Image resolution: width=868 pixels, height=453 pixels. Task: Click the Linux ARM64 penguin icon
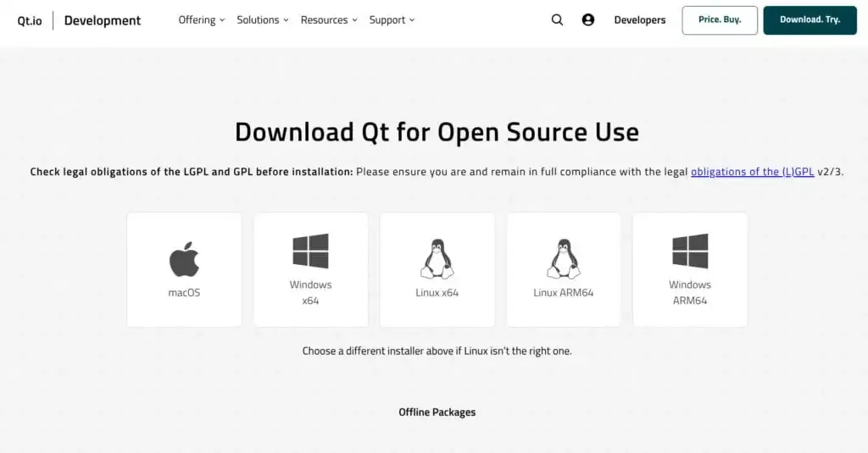(x=564, y=259)
